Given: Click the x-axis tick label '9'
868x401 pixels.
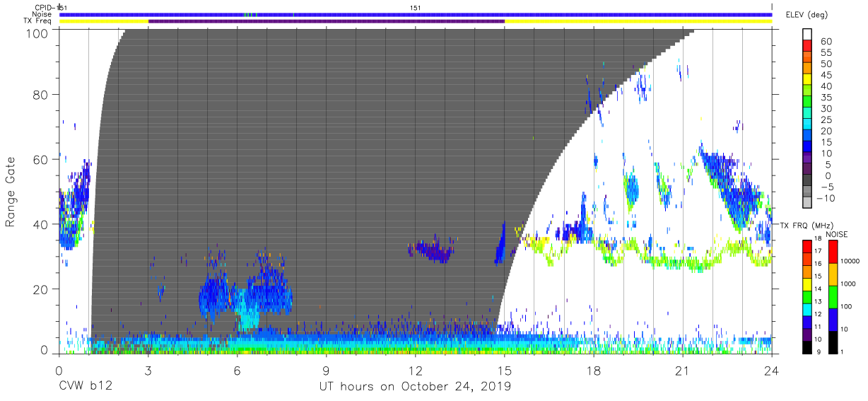Looking at the screenshot, I should click(x=326, y=369).
